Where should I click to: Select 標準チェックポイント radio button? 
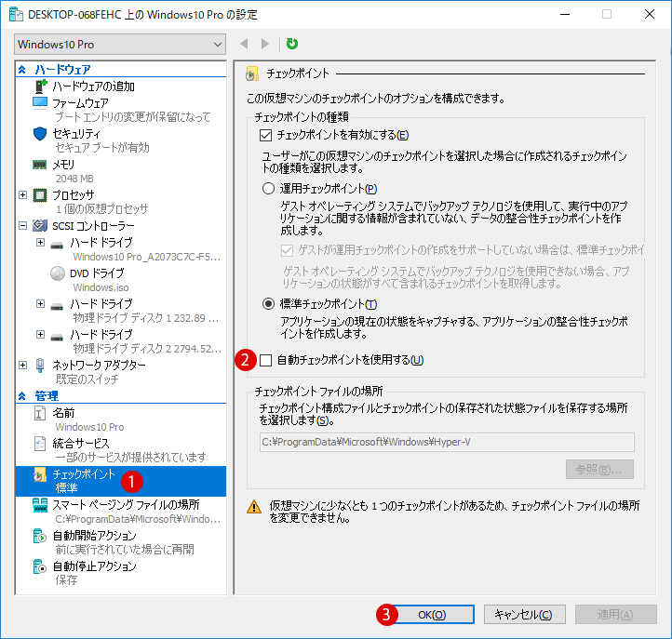pyautogui.click(x=268, y=304)
